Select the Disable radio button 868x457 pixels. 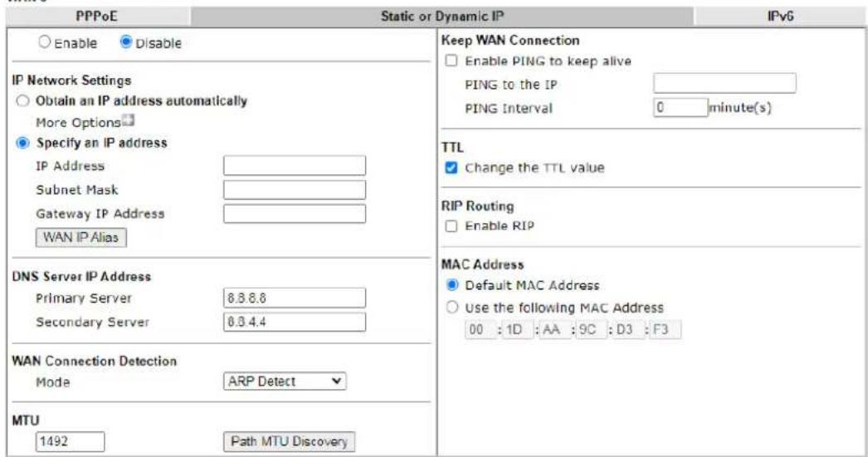coord(126,42)
